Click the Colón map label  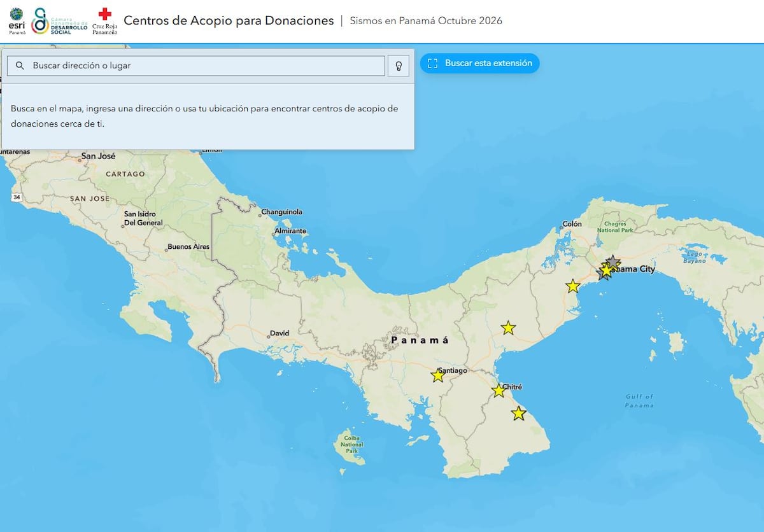tap(572, 224)
